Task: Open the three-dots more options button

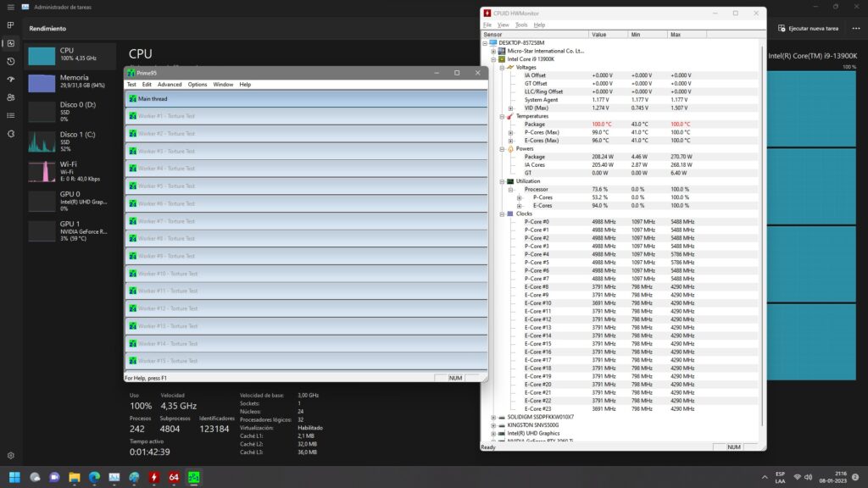Action: click(854, 28)
